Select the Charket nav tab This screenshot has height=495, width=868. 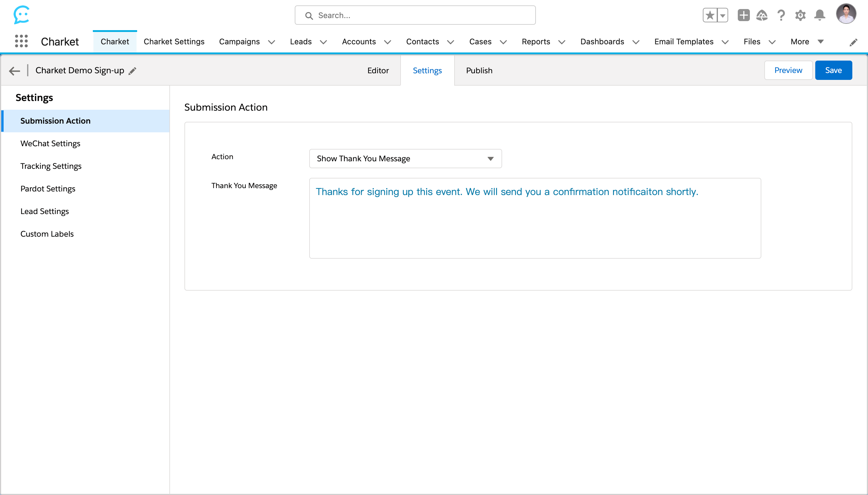[x=115, y=42]
